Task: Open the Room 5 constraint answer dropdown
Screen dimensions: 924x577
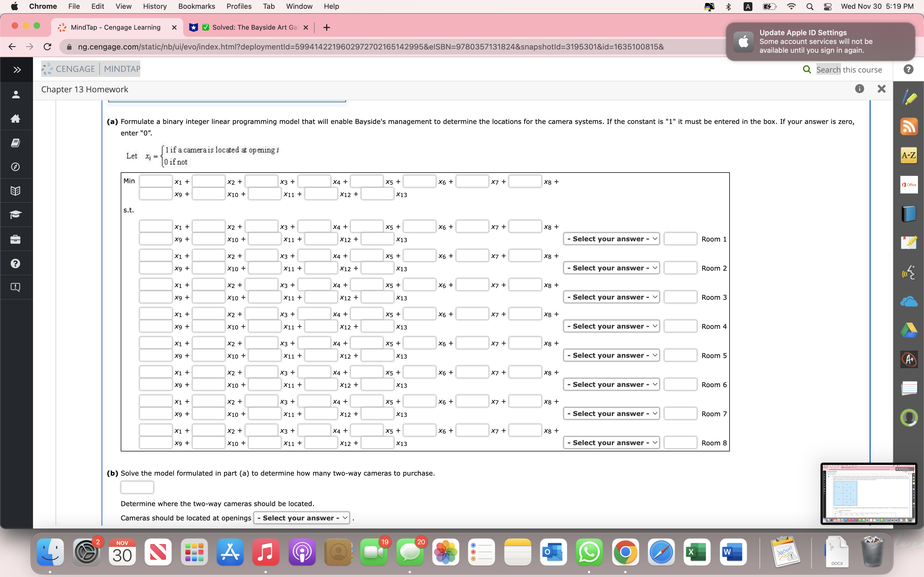Action: pos(611,355)
